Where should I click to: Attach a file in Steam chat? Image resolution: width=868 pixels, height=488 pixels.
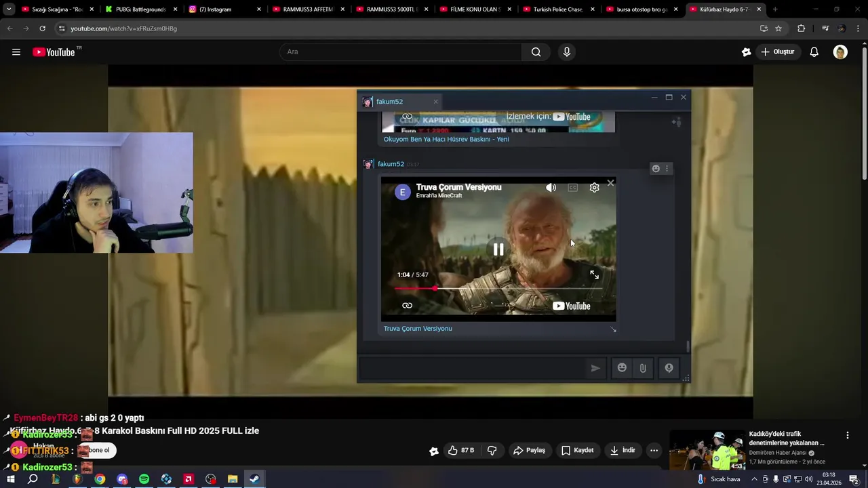(x=643, y=368)
